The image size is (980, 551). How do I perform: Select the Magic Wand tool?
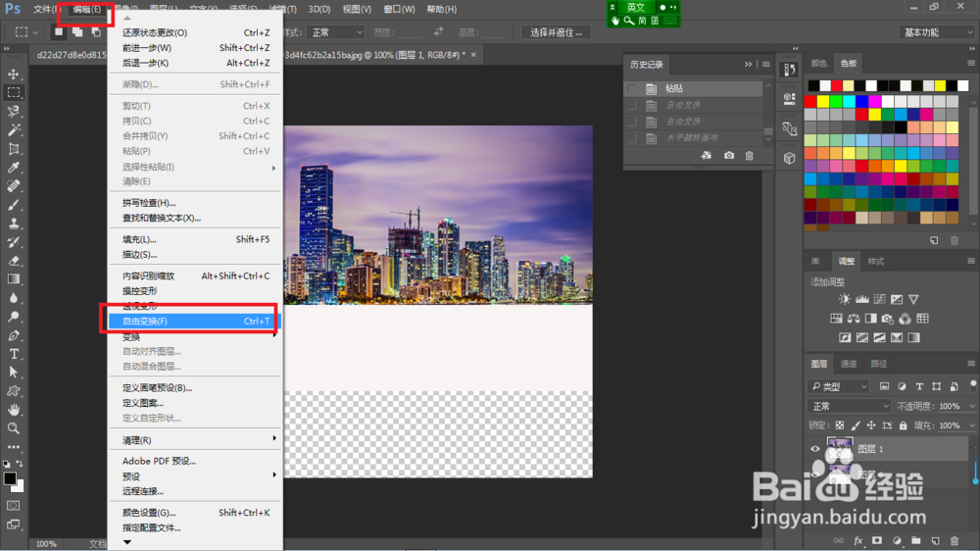coord(13,130)
